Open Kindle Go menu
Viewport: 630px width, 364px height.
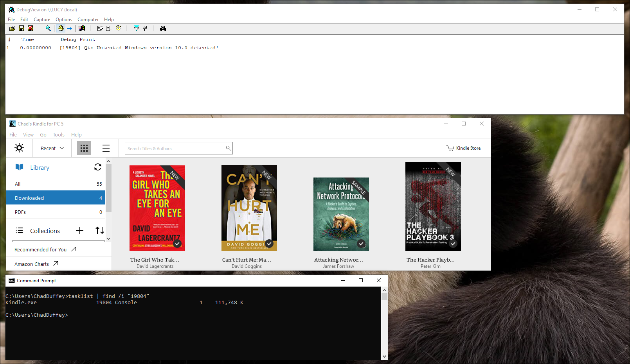pyautogui.click(x=43, y=134)
